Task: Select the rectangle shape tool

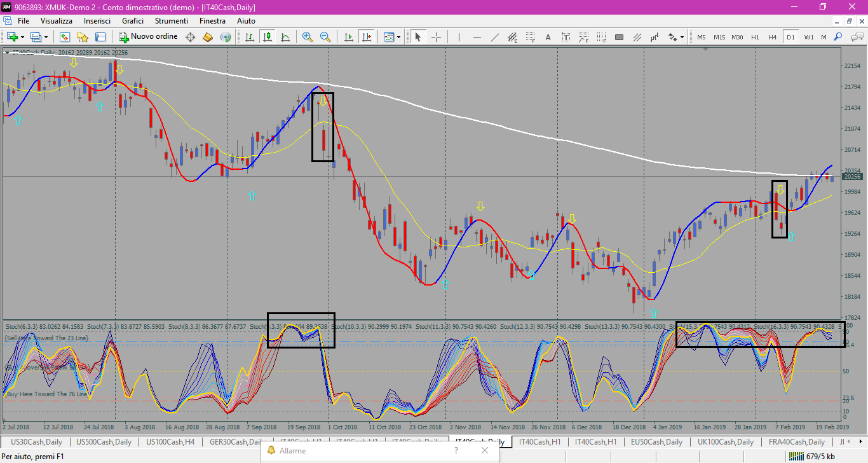Action: pos(620,37)
